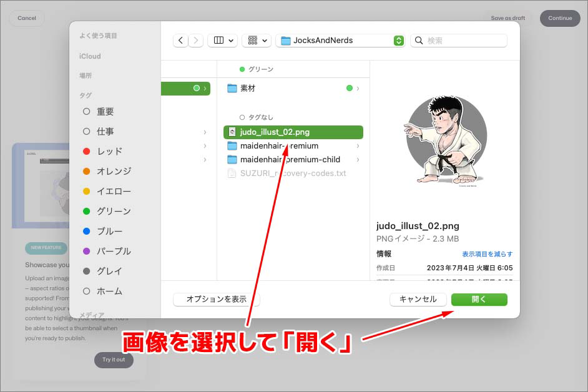The image size is (588, 392).
Task: Click the iCloud sidebar item
Action: point(89,56)
